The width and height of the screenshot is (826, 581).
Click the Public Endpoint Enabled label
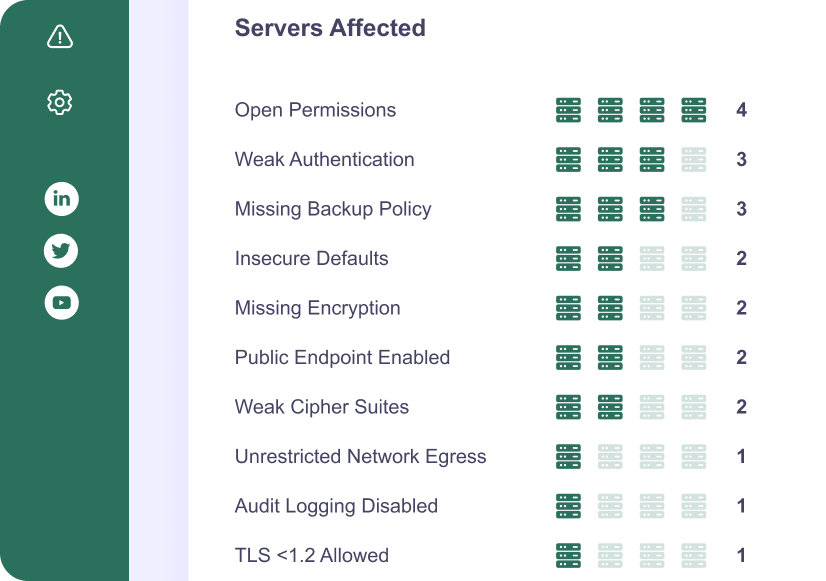tap(342, 358)
